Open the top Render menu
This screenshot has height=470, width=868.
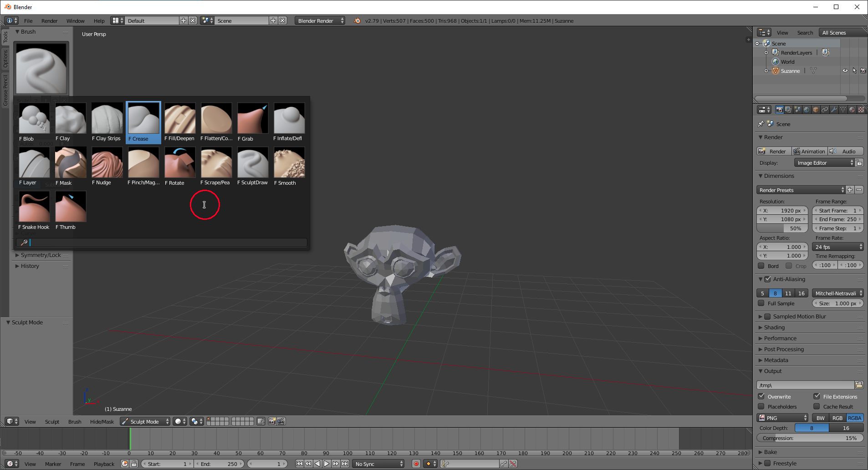49,20
